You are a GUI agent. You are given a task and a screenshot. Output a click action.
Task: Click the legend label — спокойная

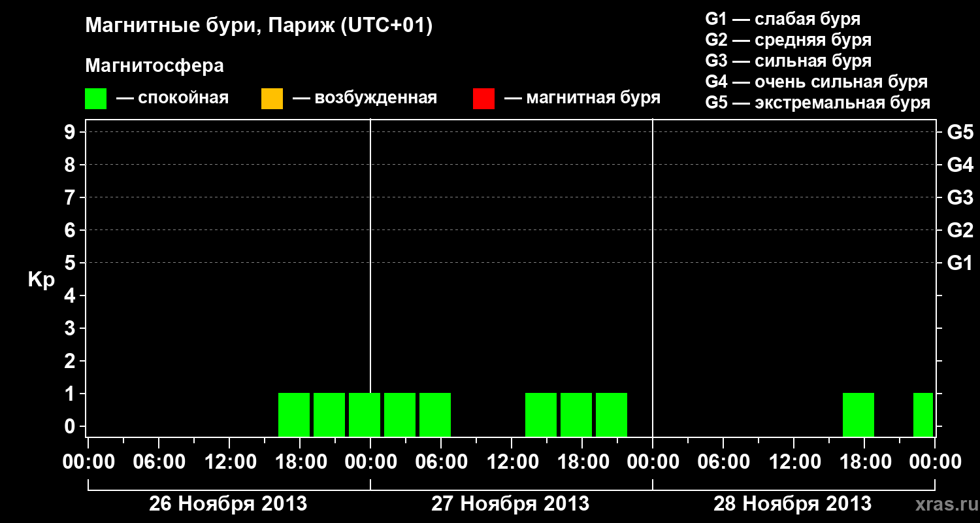pos(172,98)
